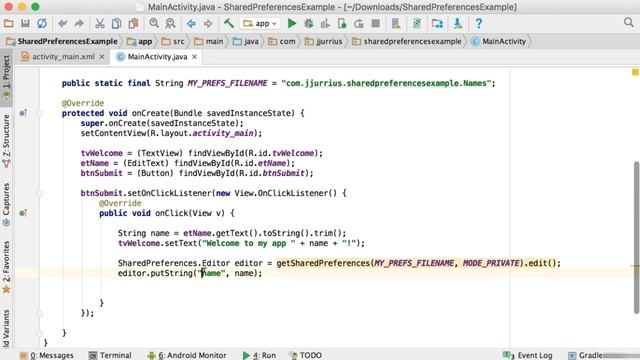Open the Terminal tool window
The width and height of the screenshot is (640, 360).
[110, 355]
